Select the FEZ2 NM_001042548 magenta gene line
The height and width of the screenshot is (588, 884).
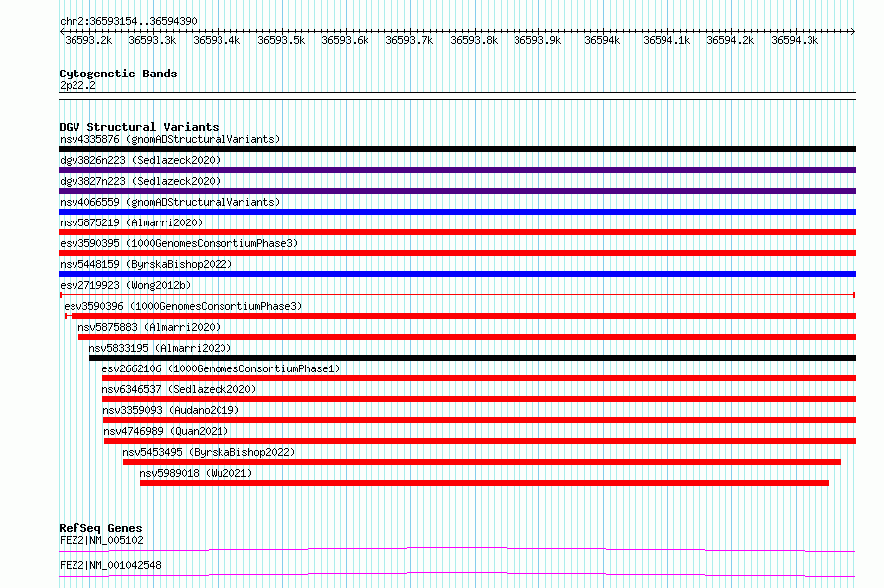[457, 574]
